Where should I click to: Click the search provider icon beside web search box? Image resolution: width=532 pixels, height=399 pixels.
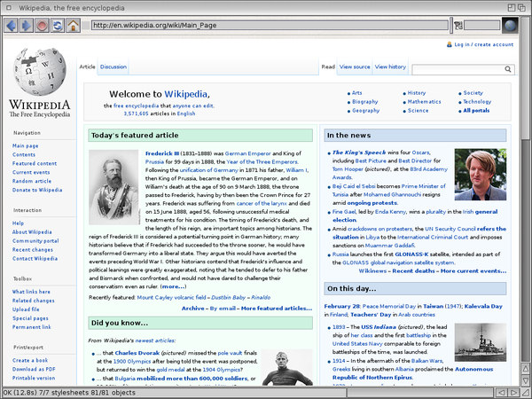pyautogui.click(x=458, y=25)
